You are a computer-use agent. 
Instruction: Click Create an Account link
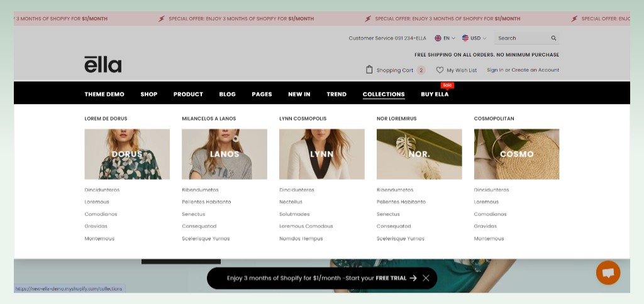pyautogui.click(x=535, y=70)
